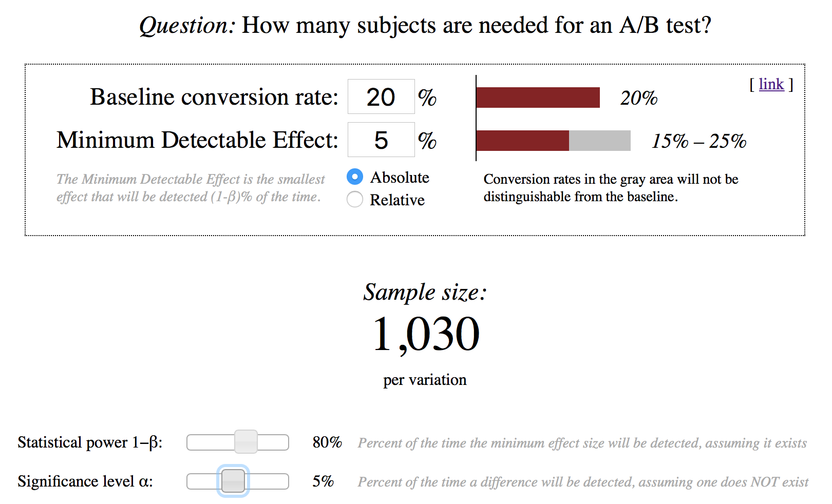Click the Significance level slider track right end
The image size is (832, 504).
tap(281, 481)
